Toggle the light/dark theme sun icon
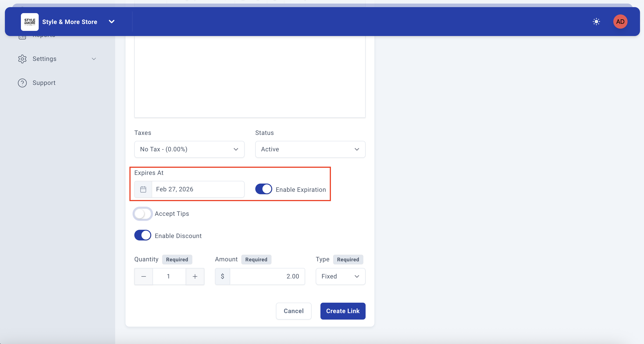The width and height of the screenshot is (644, 344). [x=596, y=22]
